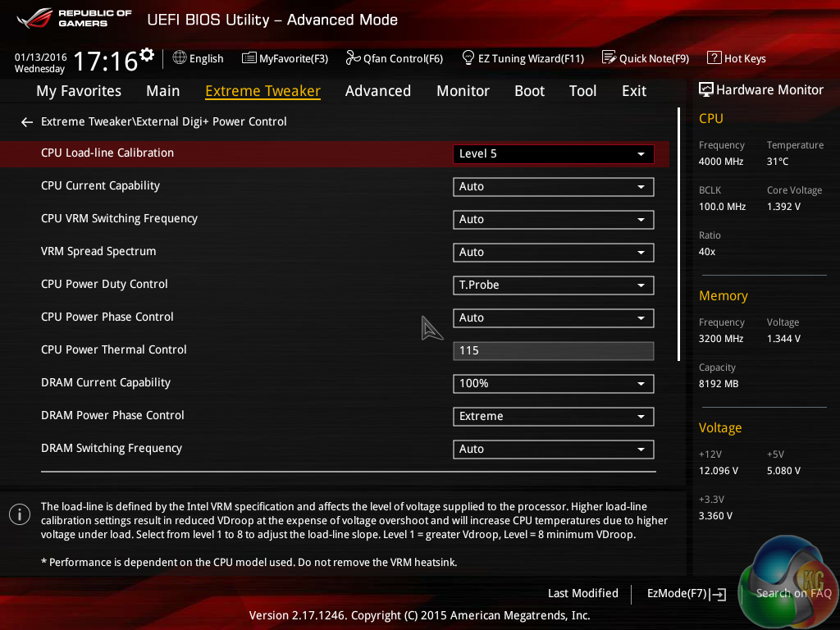Open the Monitor tab
The width and height of the screenshot is (840, 630).
pos(463,91)
